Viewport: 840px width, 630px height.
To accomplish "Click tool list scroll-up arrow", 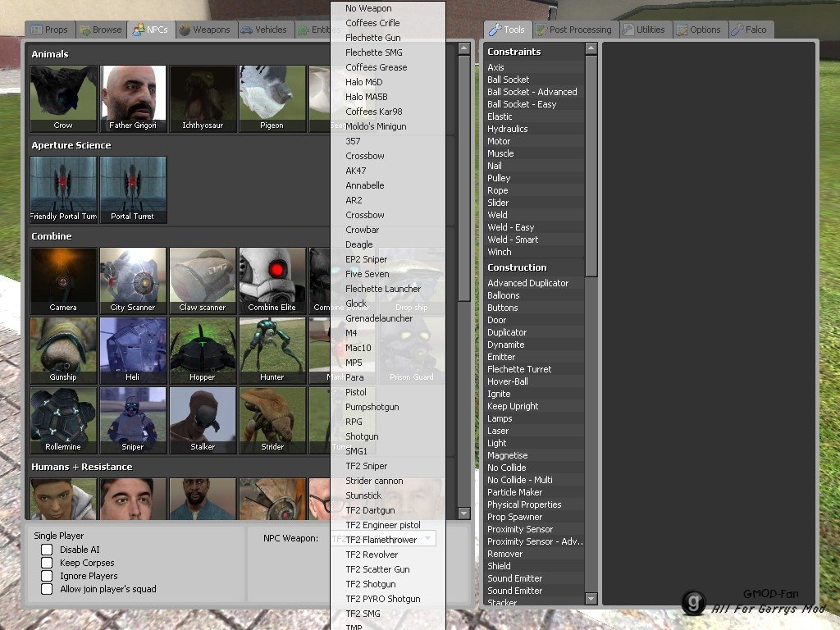I will (x=591, y=48).
